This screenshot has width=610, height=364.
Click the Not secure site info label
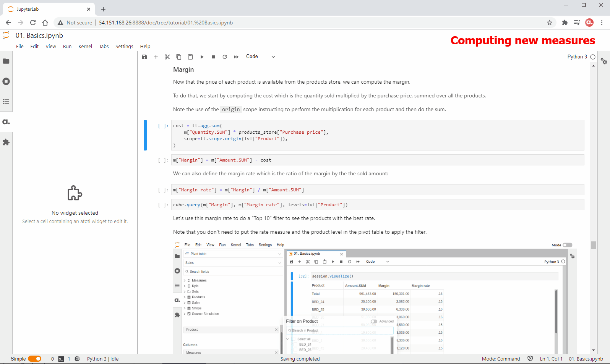click(75, 23)
